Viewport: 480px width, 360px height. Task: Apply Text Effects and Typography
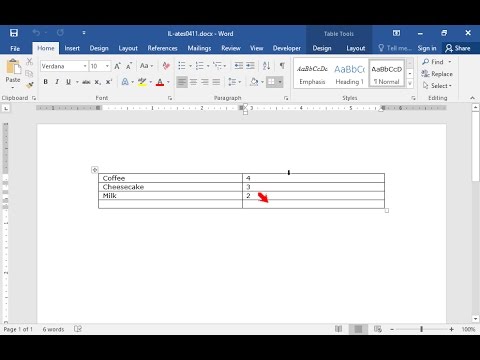[125, 82]
